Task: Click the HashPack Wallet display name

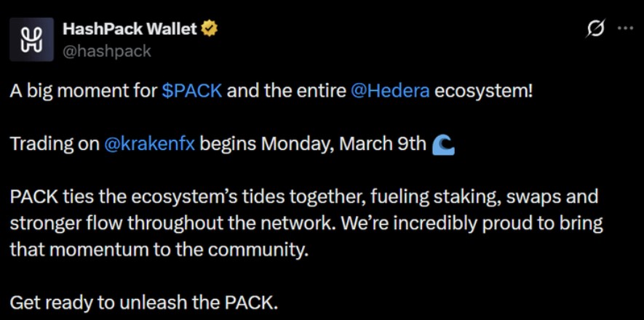Action: click(x=130, y=29)
